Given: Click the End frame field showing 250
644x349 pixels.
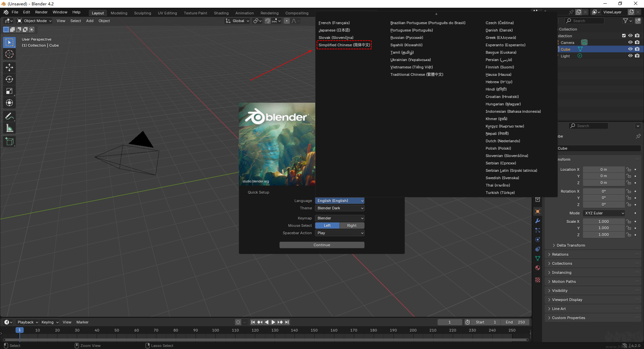Looking at the screenshot, I should [x=515, y=322].
